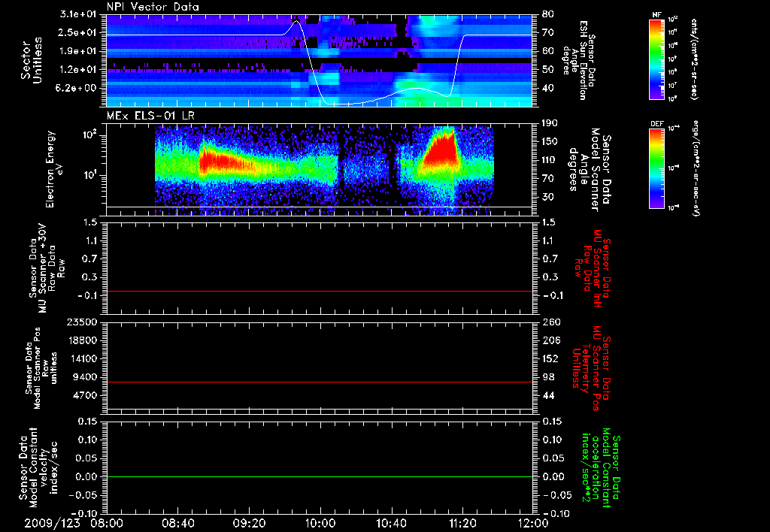Click the green line in velocity plot
This screenshot has width=770, height=532.
[319, 476]
